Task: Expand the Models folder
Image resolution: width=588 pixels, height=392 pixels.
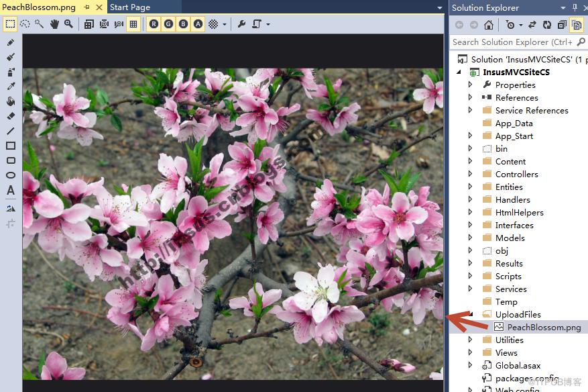Action: tap(470, 238)
